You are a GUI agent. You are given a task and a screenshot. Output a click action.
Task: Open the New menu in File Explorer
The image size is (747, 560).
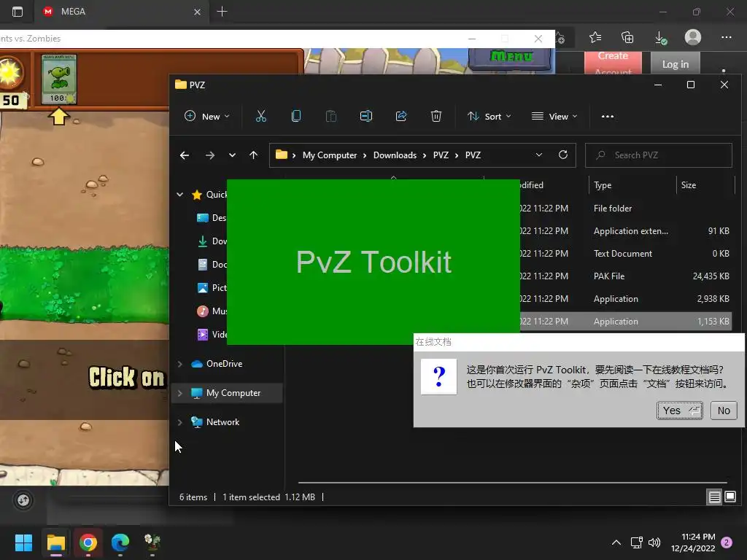pyautogui.click(x=207, y=116)
